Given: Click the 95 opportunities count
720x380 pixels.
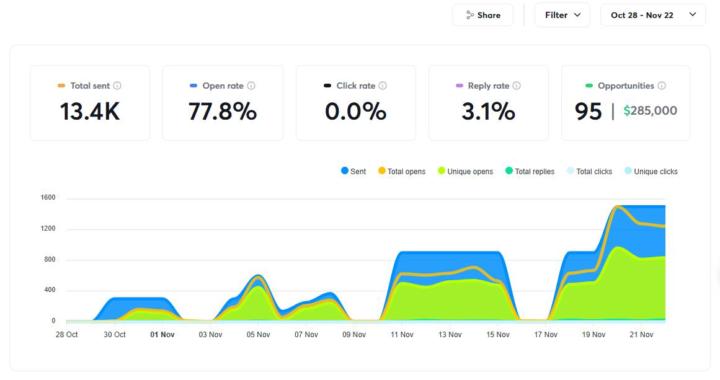Looking at the screenshot, I should (588, 112).
